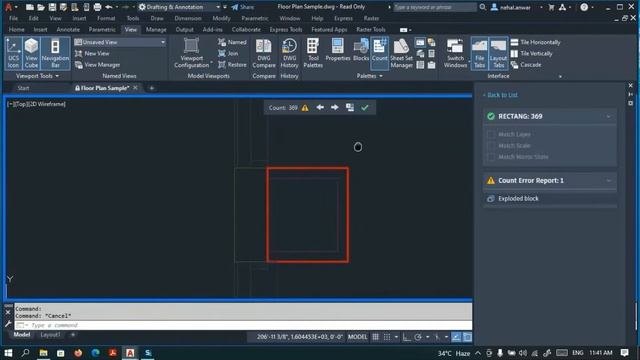Click count toolbar warning icon

point(305,108)
